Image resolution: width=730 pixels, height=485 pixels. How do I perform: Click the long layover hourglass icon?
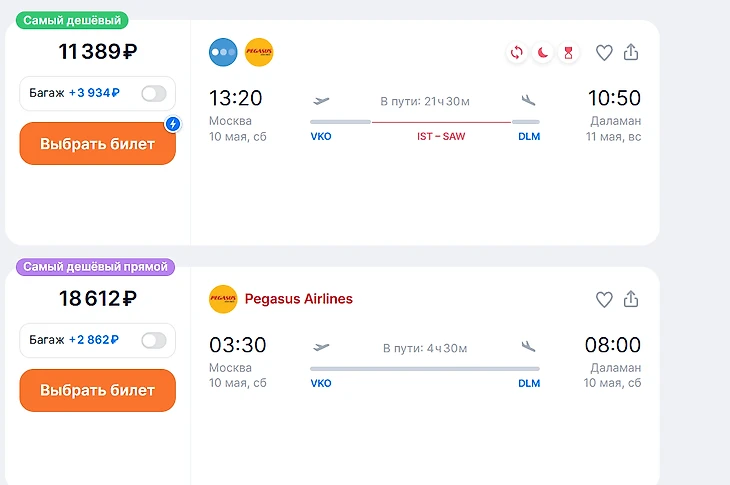(x=568, y=53)
